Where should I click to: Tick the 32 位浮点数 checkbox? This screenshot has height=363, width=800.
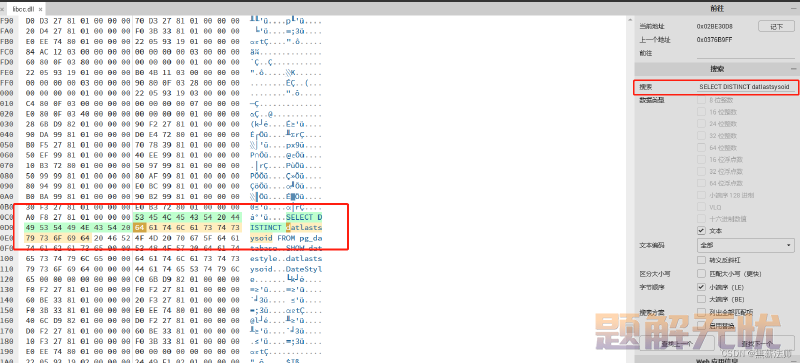(x=701, y=172)
